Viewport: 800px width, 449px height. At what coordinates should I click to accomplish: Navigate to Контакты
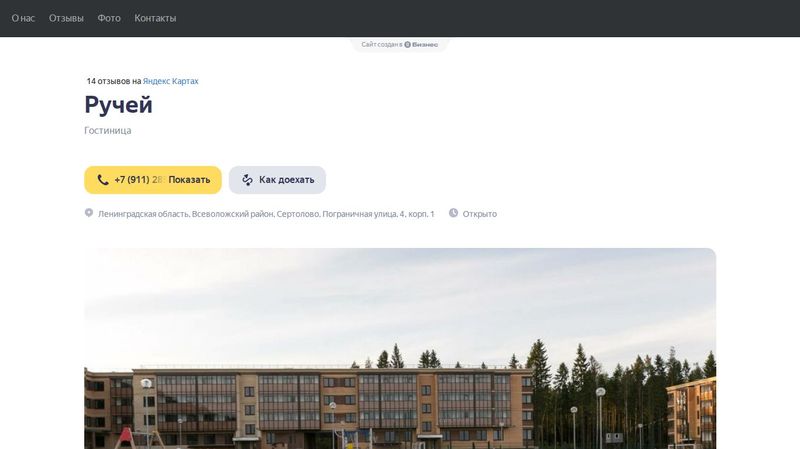click(155, 18)
